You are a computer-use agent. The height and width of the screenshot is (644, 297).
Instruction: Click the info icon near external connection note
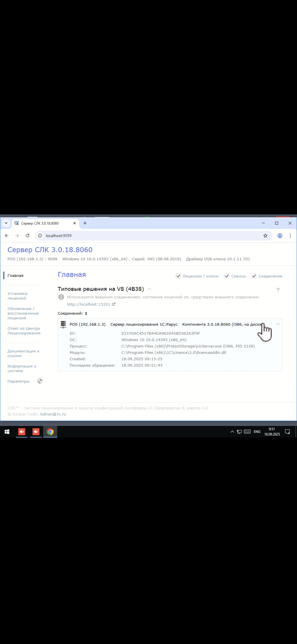coord(61,297)
